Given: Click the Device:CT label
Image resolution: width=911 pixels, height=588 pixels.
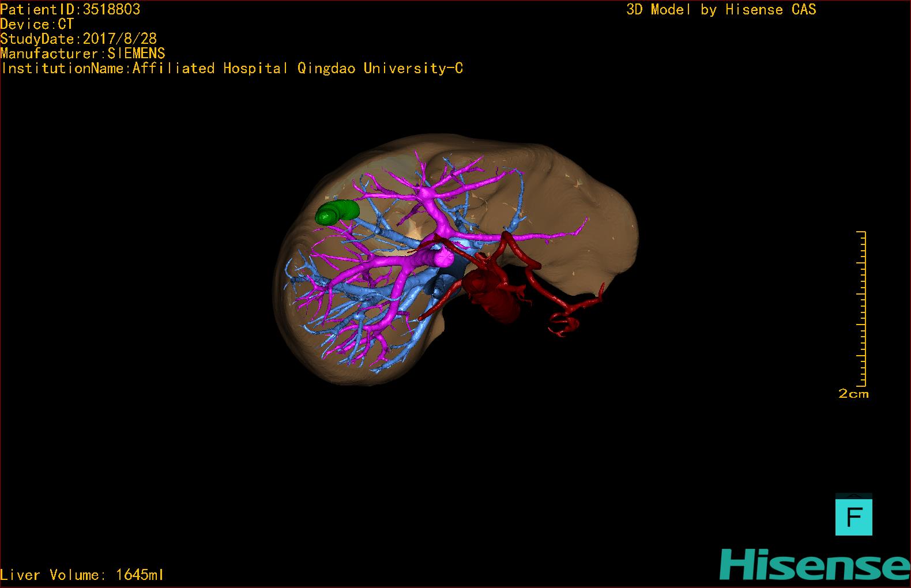Looking at the screenshot, I should click(x=37, y=24).
